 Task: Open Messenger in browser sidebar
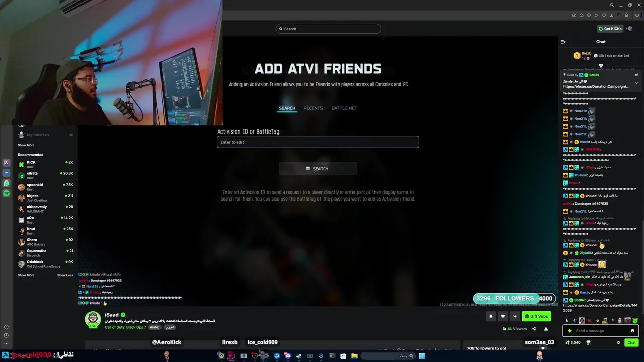[x=6, y=173]
